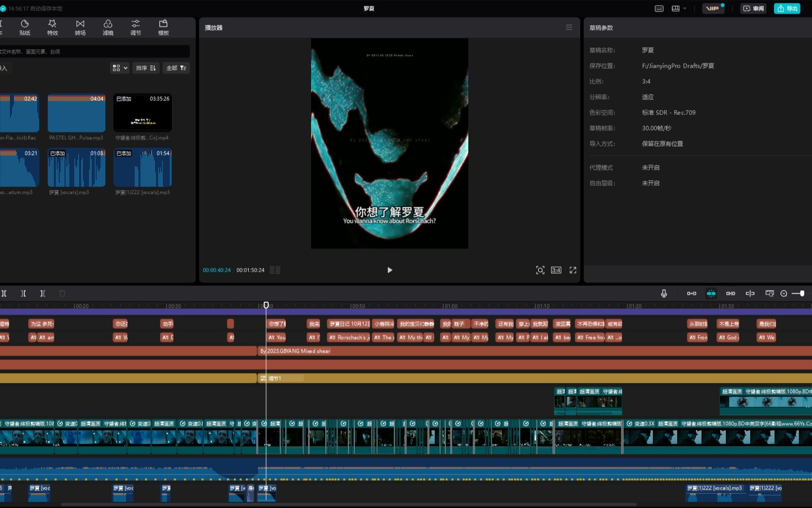Click the timeline zoom slider handle
The height and width of the screenshot is (508, 812).
[x=802, y=293]
